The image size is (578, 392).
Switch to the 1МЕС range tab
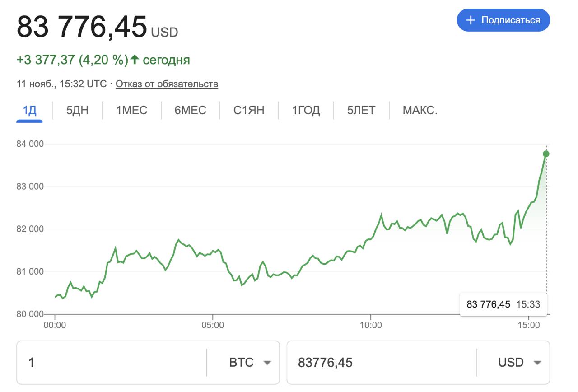pos(132,111)
